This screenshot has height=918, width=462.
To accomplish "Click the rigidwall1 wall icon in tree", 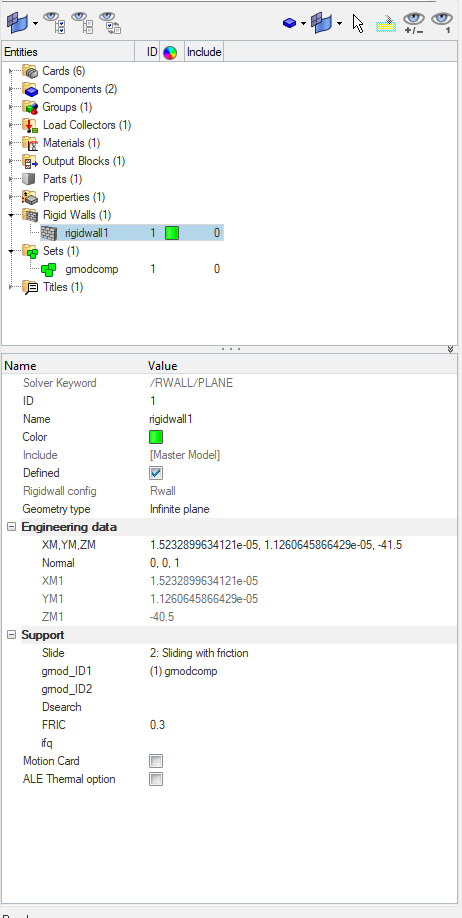I will pos(49,233).
